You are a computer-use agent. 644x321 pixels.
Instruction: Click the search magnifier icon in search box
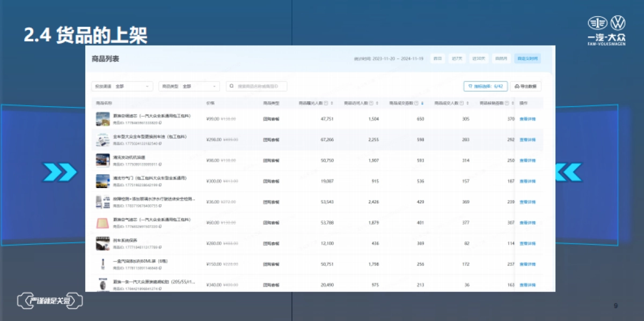[x=232, y=86]
